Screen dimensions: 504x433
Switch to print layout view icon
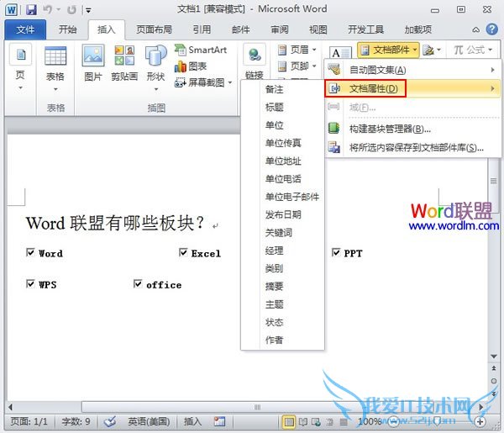click(289, 421)
